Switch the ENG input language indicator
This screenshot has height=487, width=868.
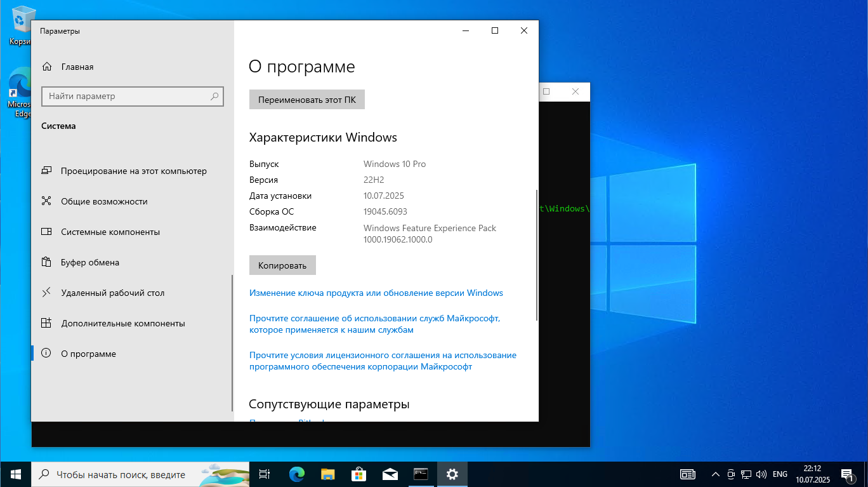point(780,474)
